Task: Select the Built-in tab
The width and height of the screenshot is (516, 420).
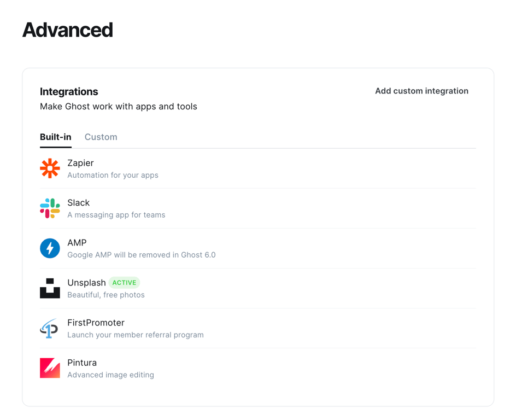Action: [55, 137]
